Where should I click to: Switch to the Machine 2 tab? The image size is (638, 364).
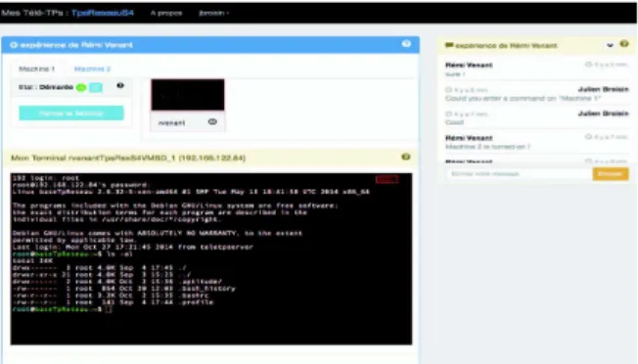(92, 68)
